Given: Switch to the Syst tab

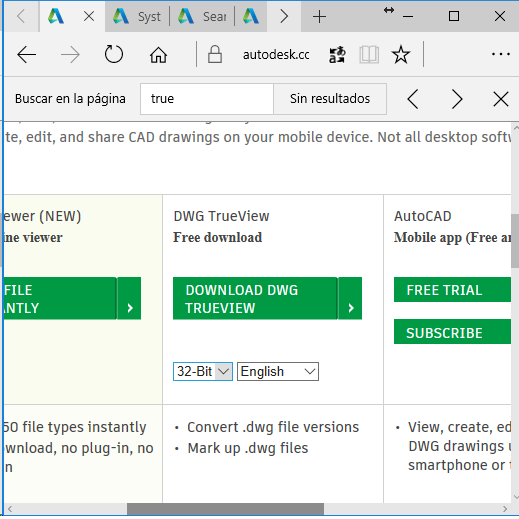Looking at the screenshot, I should (x=137, y=16).
